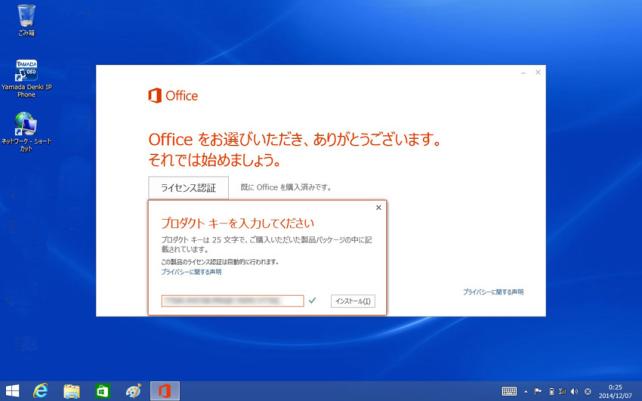The height and width of the screenshot is (401, 642).
Task: Click the network status tray icon
Action: click(562, 392)
